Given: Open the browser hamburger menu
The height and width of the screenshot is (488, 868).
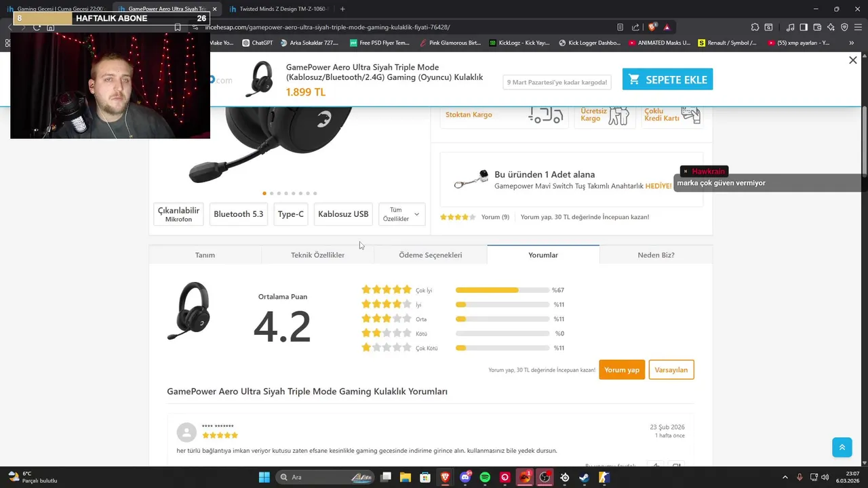Looking at the screenshot, I should coord(858,27).
